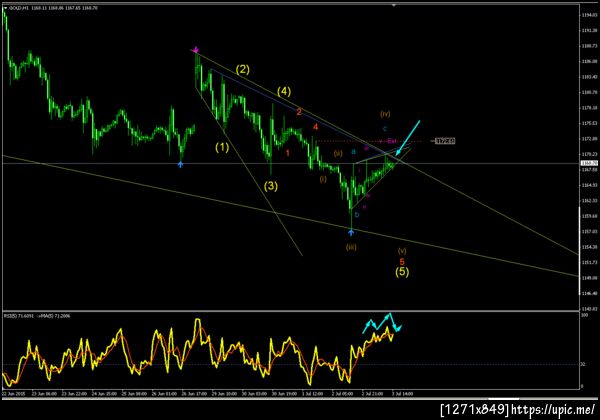Image resolution: width=600 pixels, height=420 pixels.
Task: Select the yellow (4) wave label
Action: (x=284, y=92)
